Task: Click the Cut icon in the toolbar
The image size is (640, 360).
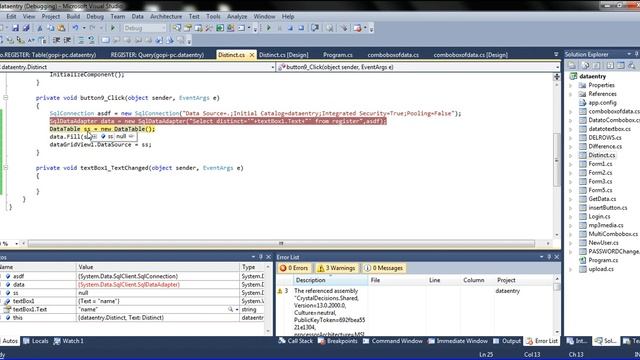Action: [40, 28]
